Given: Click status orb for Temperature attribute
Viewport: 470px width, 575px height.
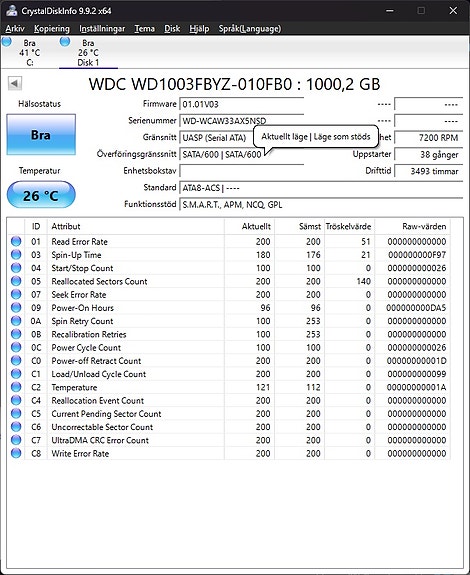Looking at the screenshot, I should (16, 387).
